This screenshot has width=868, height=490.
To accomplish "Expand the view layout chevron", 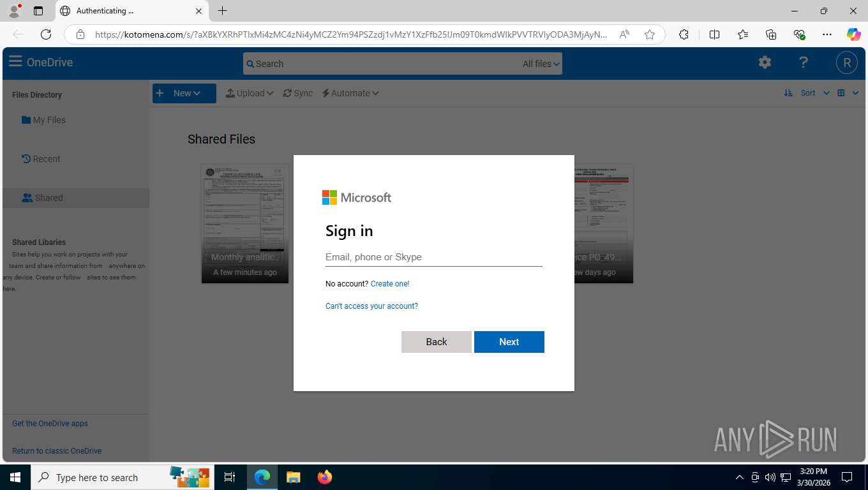I will click(855, 93).
